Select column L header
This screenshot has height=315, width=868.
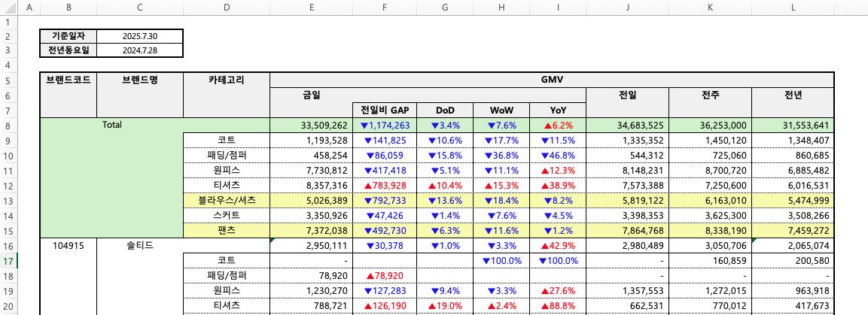pyautogui.click(x=793, y=8)
